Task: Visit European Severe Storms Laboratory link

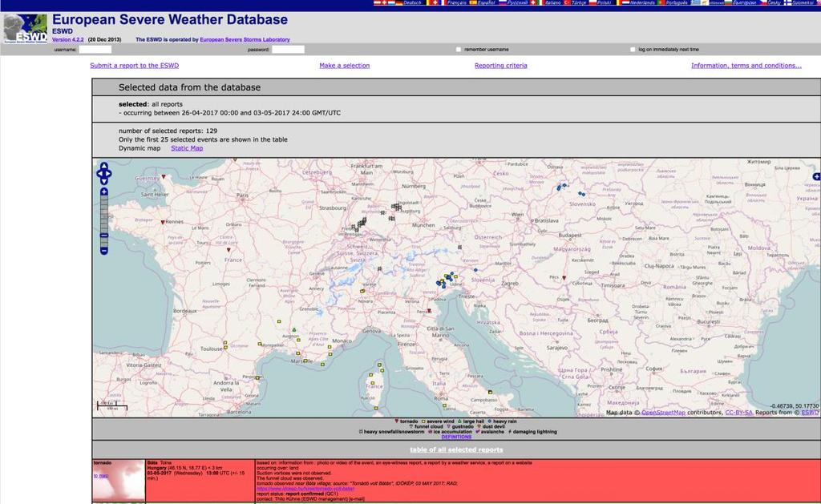Action: click(x=245, y=40)
